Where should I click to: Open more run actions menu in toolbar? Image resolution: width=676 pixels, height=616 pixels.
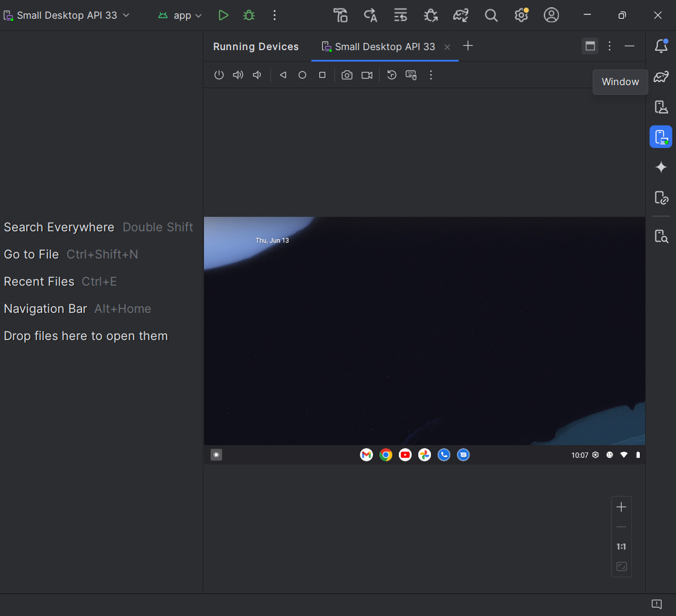(275, 15)
